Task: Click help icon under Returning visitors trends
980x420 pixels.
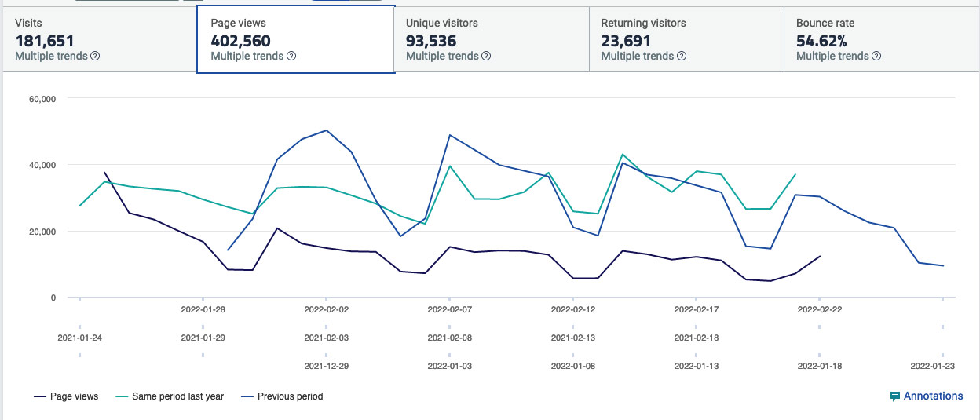Action: [x=682, y=57]
